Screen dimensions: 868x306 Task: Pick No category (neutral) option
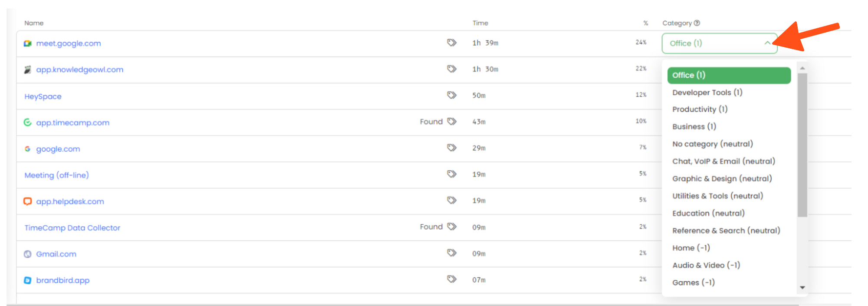(712, 144)
